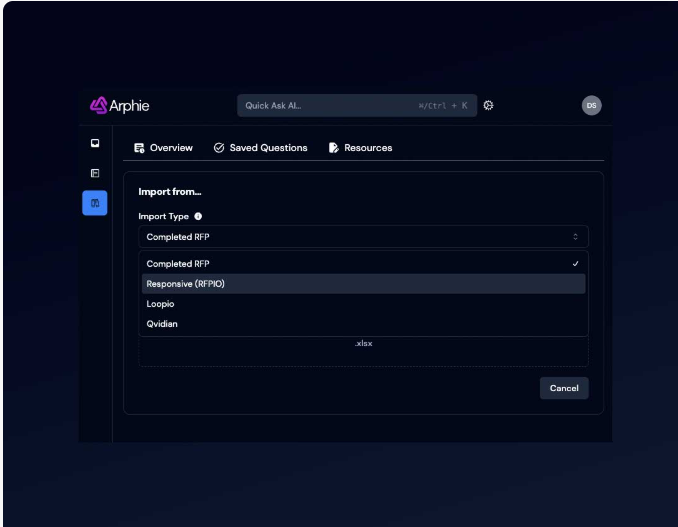The image size is (678, 527).
Task: Choose Completed RFP option in list
Action: (363, 264)
